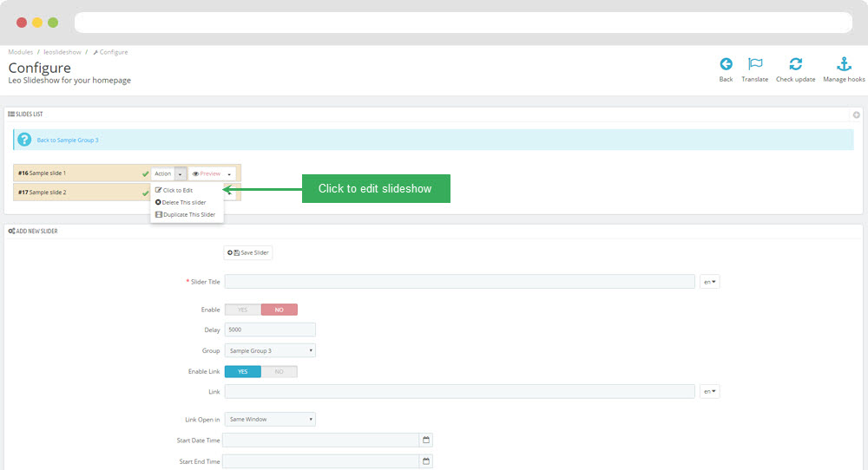Click the Back arrow icon

[x=726, y=64]
